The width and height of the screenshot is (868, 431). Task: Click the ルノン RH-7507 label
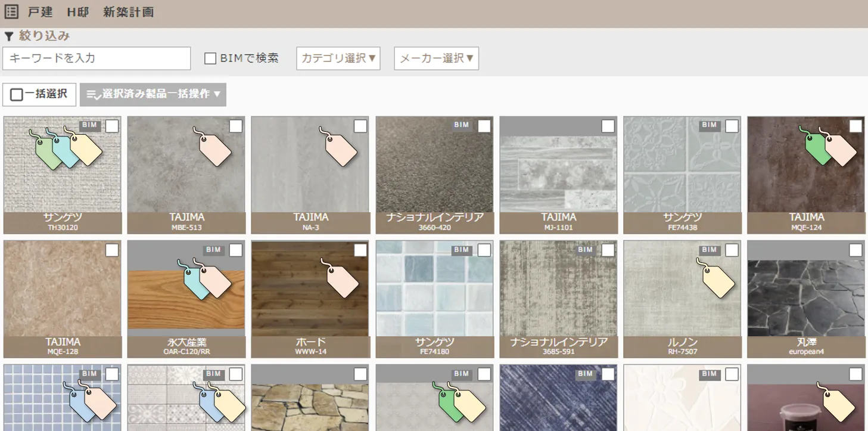point(683,347)
